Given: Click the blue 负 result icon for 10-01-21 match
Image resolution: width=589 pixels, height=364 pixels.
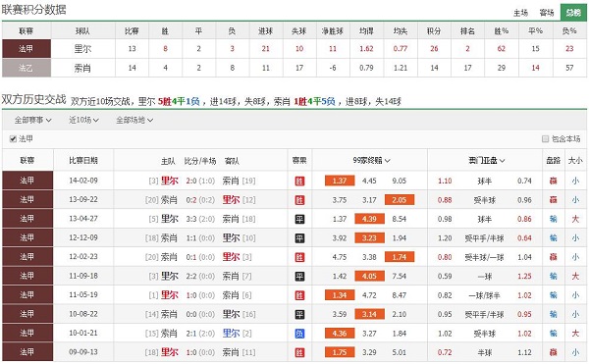Looking at the screenshot, I should [299, 334].
